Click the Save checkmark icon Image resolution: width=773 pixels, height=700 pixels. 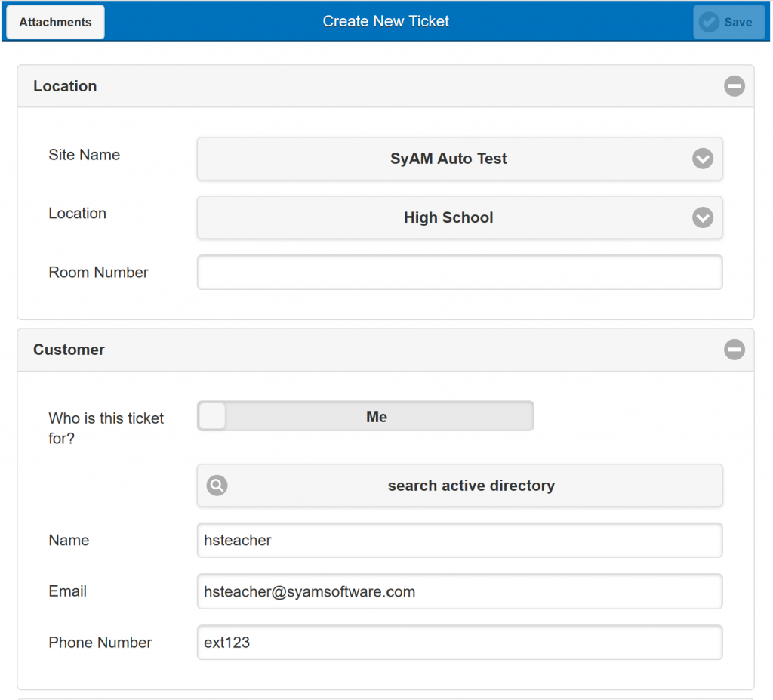(x=709, y=23)
